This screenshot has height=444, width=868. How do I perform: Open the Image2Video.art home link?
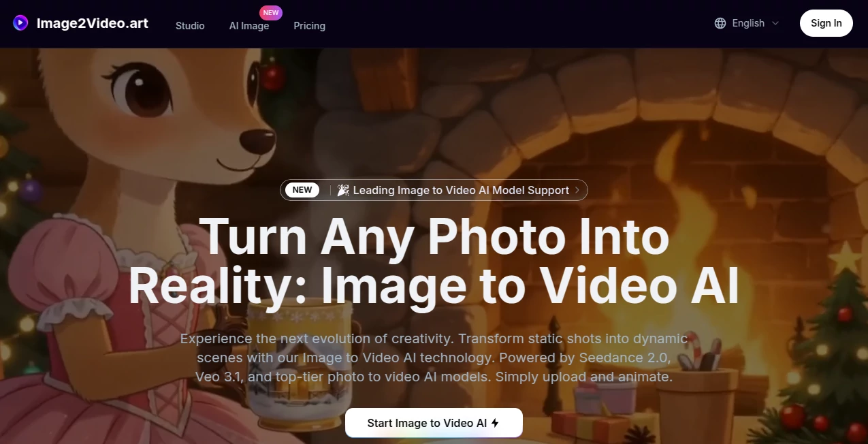point(80,23)
